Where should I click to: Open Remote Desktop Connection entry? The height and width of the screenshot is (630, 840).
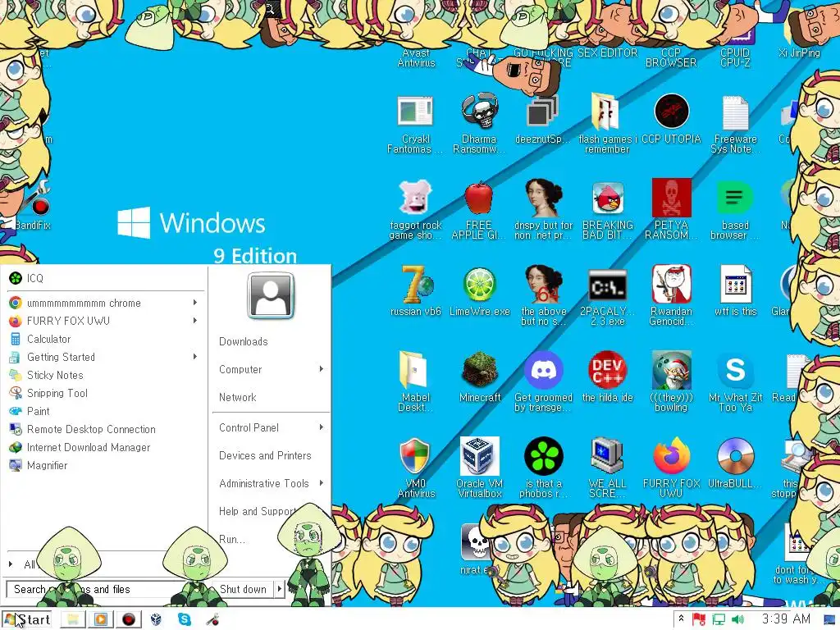tap(106, 429)
